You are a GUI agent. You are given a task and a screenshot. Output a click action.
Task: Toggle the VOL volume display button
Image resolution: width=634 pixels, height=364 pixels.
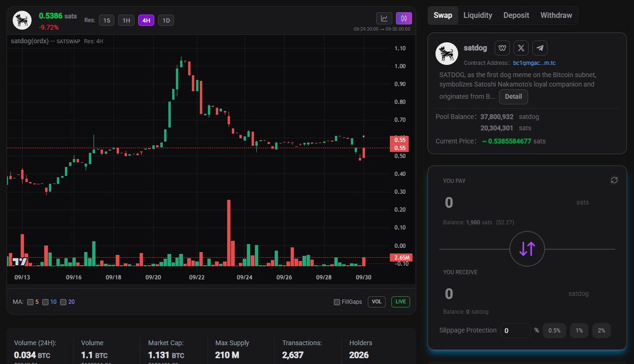[x=377, y=302]
